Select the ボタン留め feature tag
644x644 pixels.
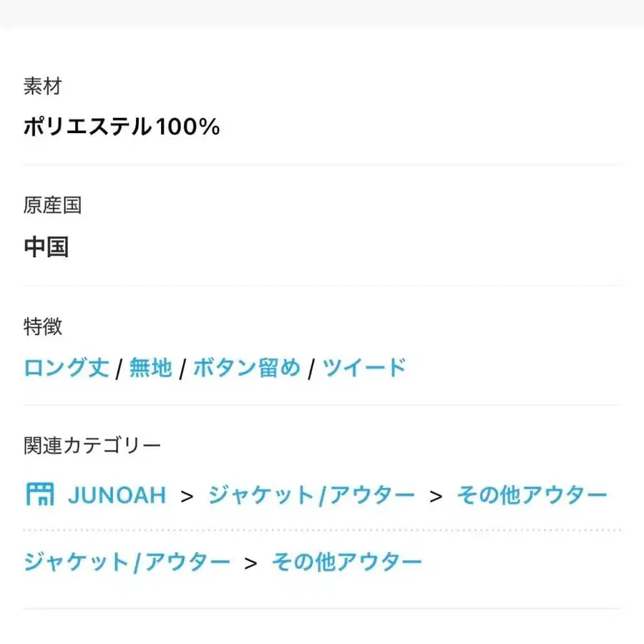pos(247,369)
